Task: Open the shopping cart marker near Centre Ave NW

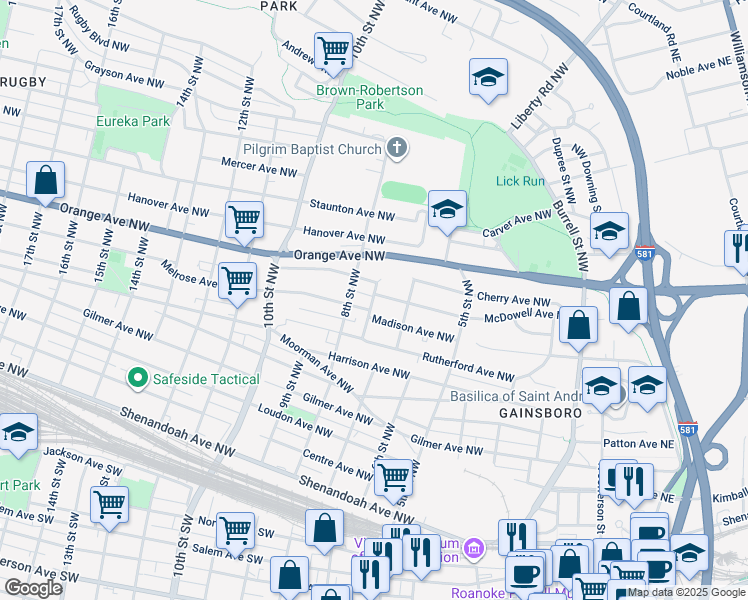Action: 394,477
